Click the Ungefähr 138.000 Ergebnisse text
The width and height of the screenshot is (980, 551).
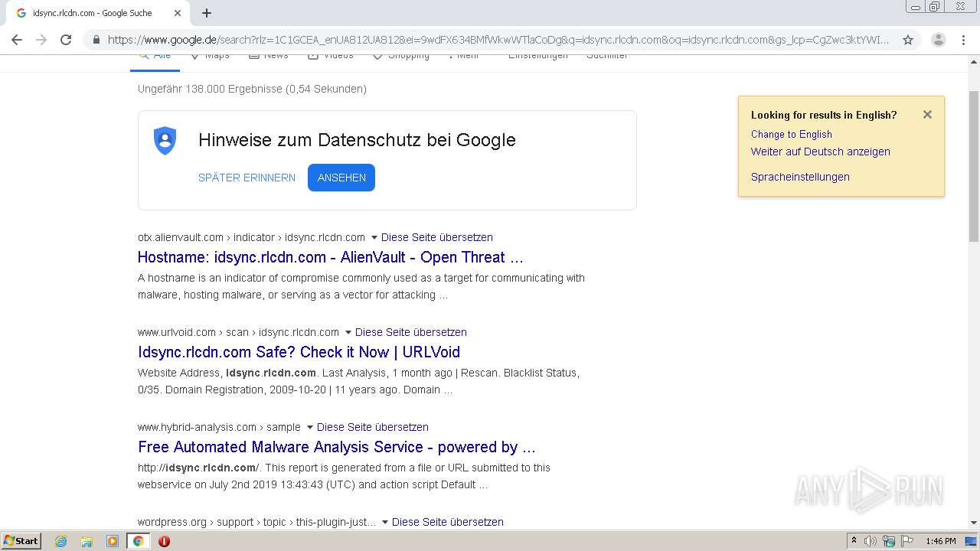pos(252,89)
